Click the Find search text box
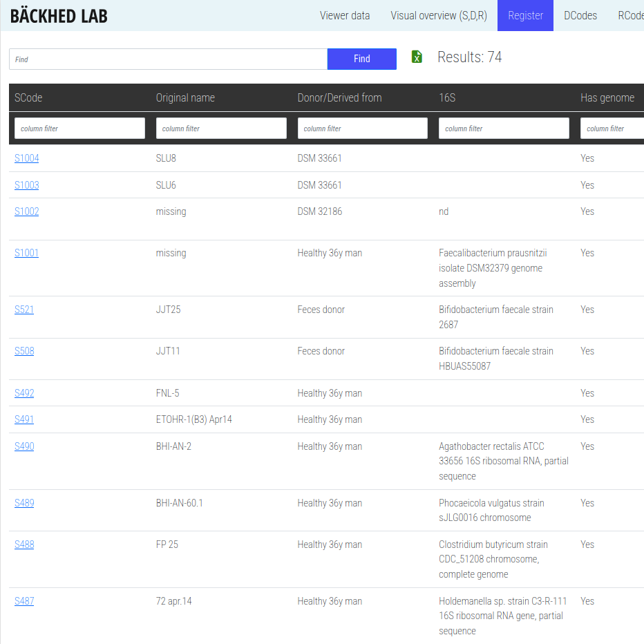 click(168, 59)
